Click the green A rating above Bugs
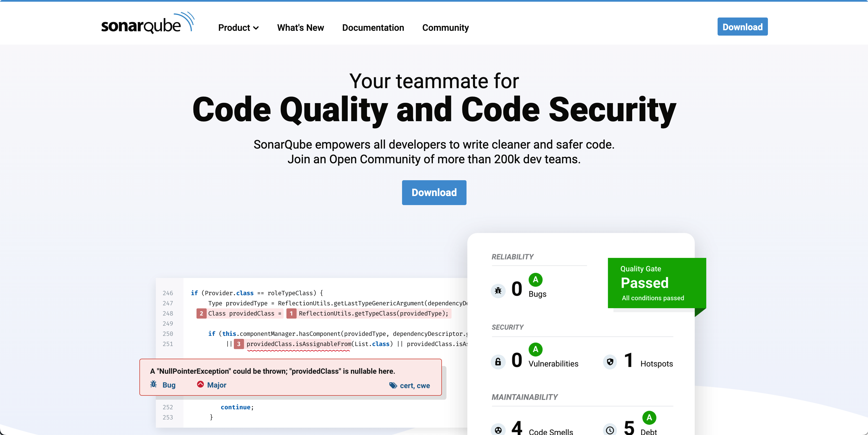 pyautogui.click(x=535, y=279)
